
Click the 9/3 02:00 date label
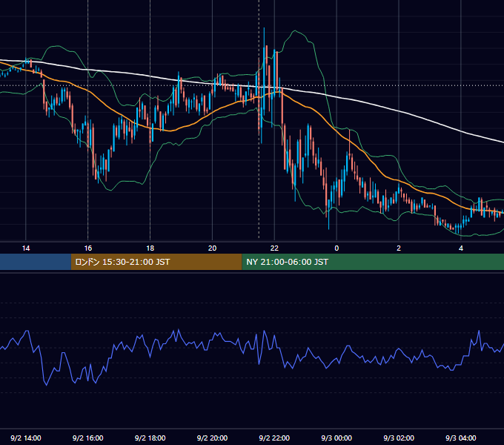point(399,438)
